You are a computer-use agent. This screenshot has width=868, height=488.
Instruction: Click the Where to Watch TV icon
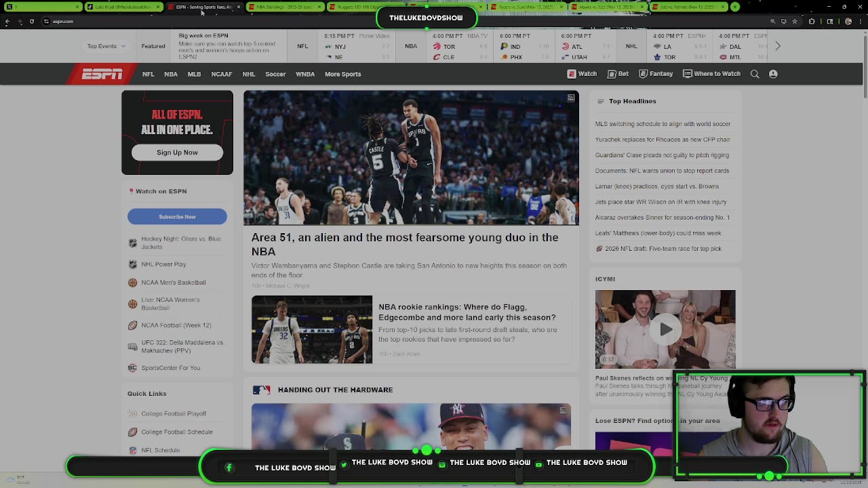[x=688, y=74]
